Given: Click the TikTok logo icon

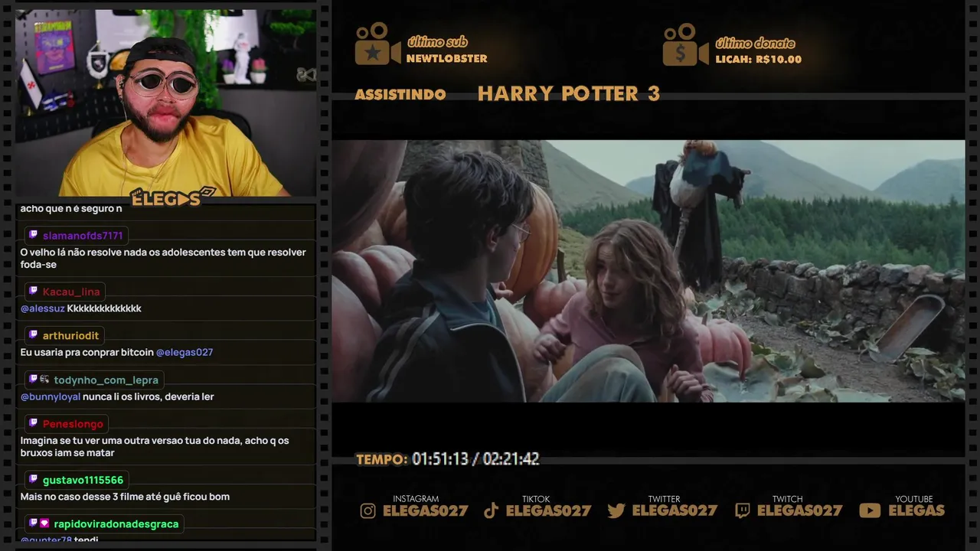Looking at the screenshot, I should (x=492, y=510).
